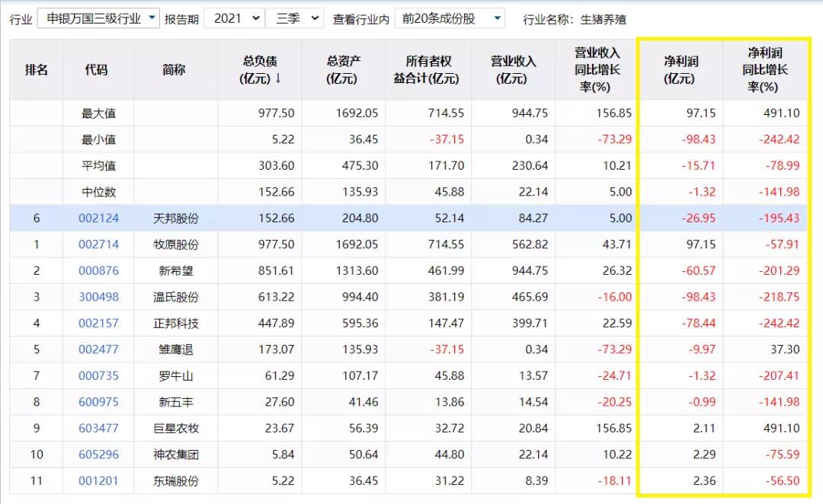Select the 天邦股份 name cell
The image size is (823, 504).
[176, 219]
